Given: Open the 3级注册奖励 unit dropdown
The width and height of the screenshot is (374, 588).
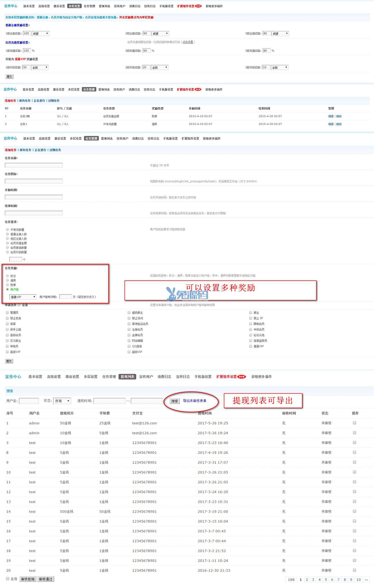Looking at the screenshot, I should 280,34.
